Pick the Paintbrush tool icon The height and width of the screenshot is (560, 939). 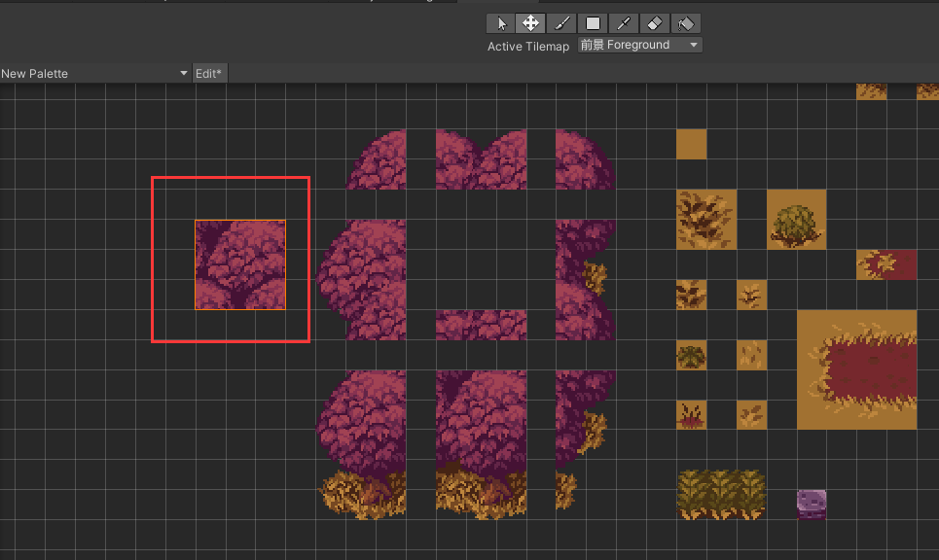tap(561, 23)
